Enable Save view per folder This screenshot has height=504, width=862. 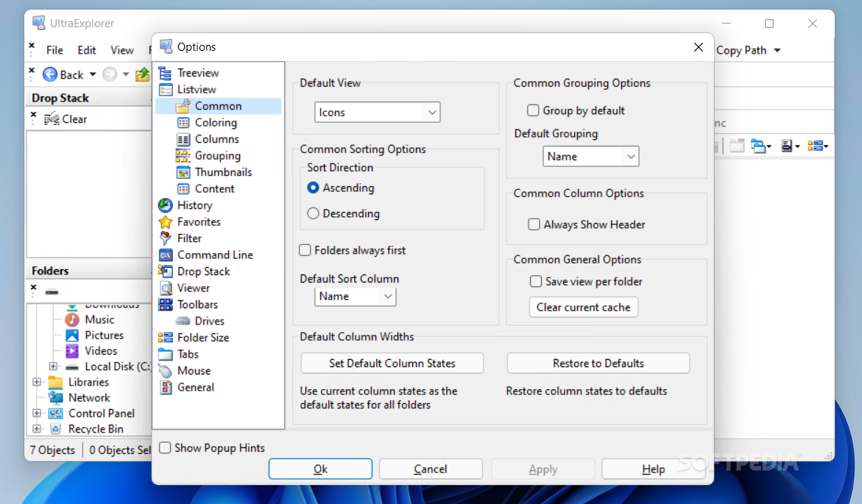click(535, 281)
